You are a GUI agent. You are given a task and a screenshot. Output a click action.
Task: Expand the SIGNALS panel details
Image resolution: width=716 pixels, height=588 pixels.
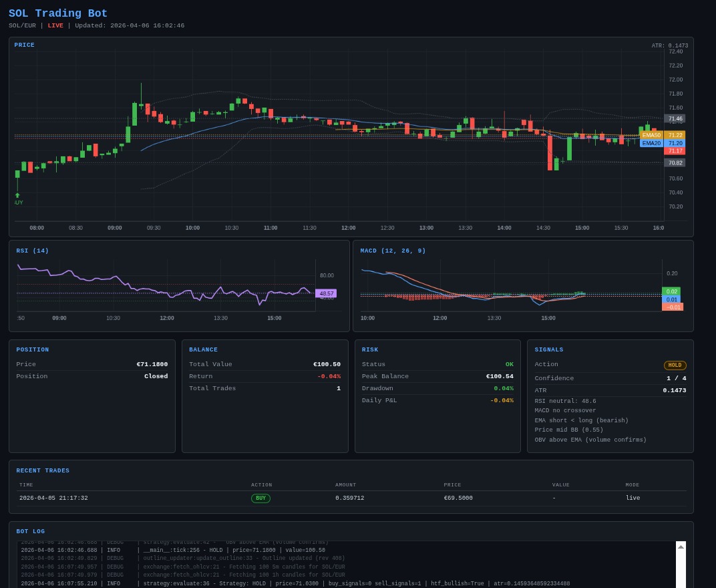tap(550, 349)
